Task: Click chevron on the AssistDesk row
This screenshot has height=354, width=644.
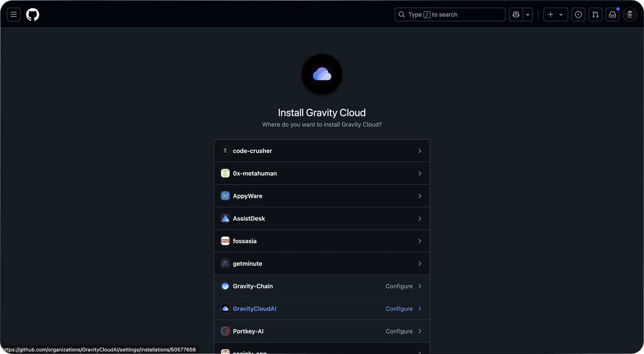Action: [420, 218]
